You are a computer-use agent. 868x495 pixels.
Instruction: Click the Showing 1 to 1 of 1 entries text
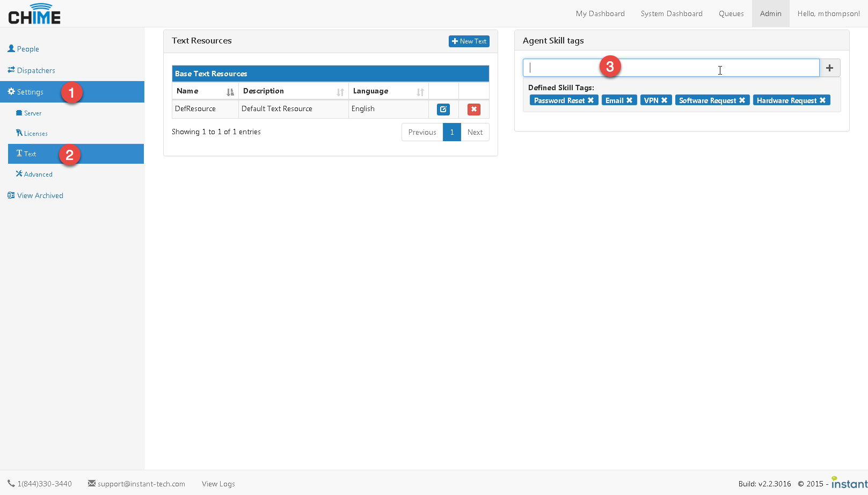216,132
